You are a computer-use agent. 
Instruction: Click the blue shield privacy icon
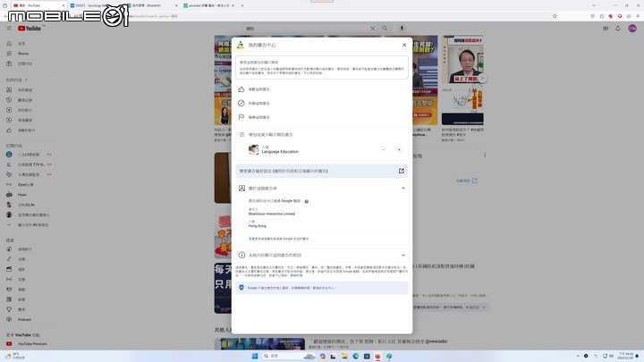point(241,288)
